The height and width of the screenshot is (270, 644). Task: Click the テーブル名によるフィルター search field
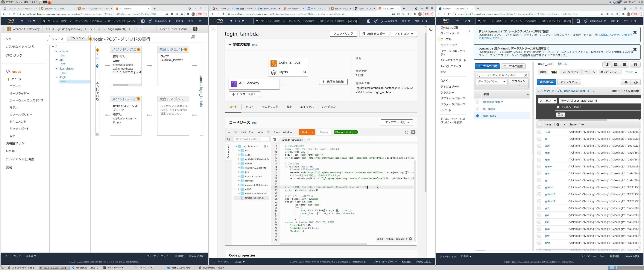(x=502, y=75)
